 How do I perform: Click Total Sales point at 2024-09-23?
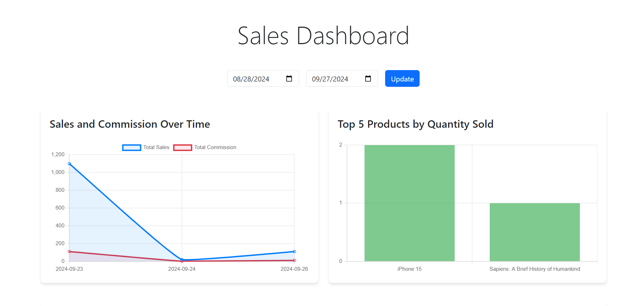coord(69,164)
